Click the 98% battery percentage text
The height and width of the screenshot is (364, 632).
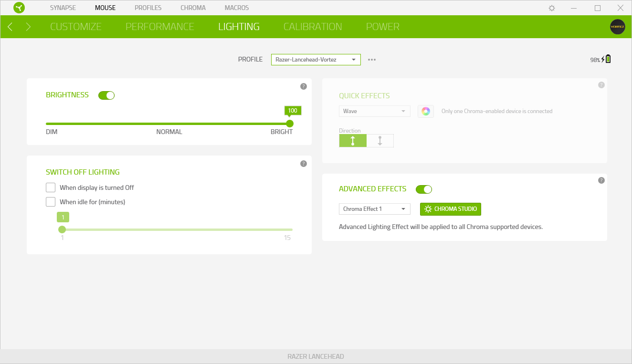tap(595, 60)
